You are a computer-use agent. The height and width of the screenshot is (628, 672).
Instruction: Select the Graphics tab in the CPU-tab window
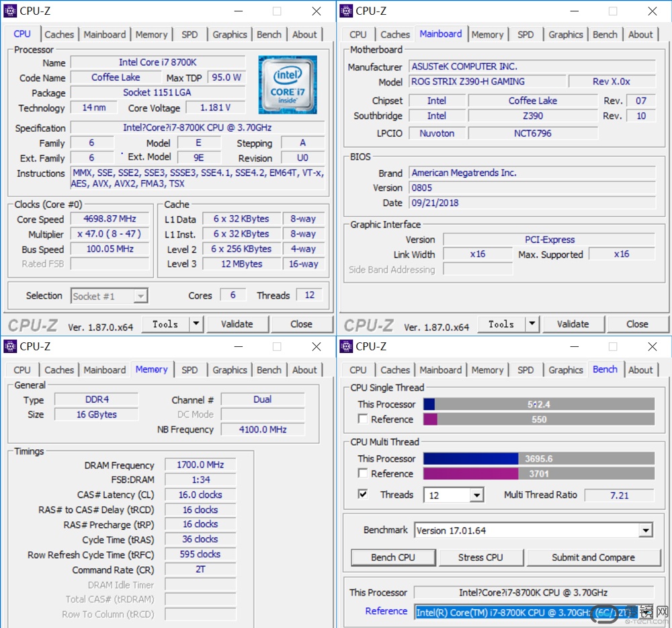point(230,35)
